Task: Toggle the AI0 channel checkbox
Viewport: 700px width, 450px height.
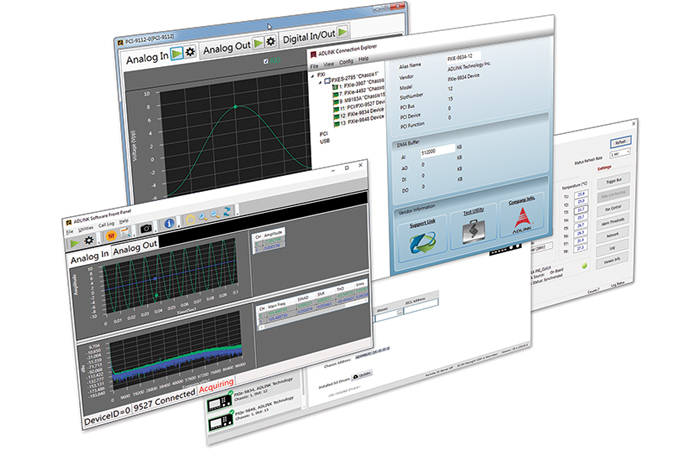Action: pyautogui.click(x=266, y=61)
